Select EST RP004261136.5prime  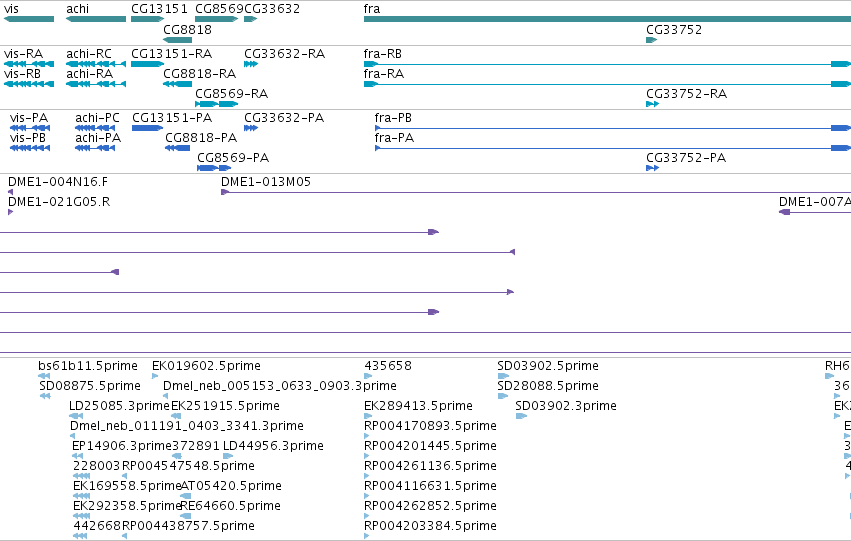click(366, 476)
